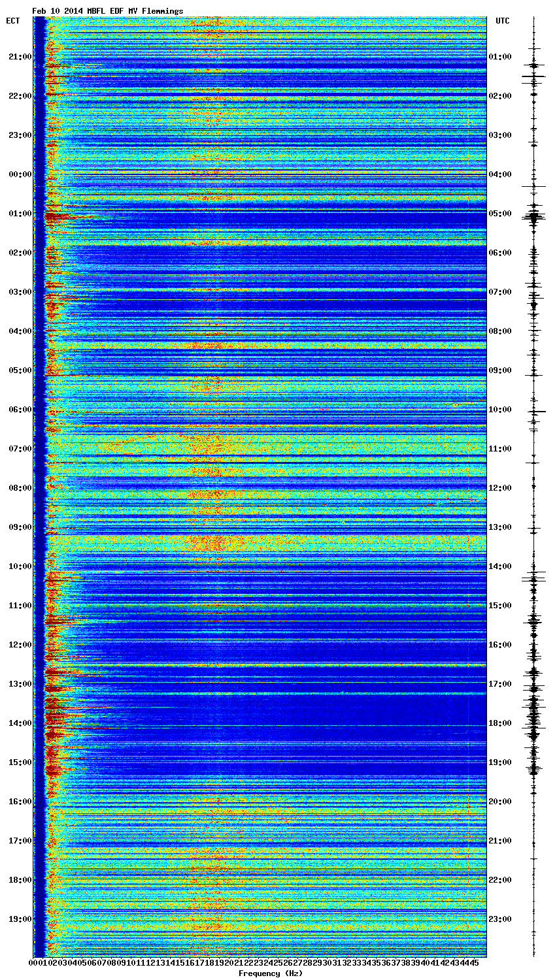Click the 10:00 label on the ECT axis
Image resolution: width=557 pixels, height=980 pixels.
[x=20, y=566]
